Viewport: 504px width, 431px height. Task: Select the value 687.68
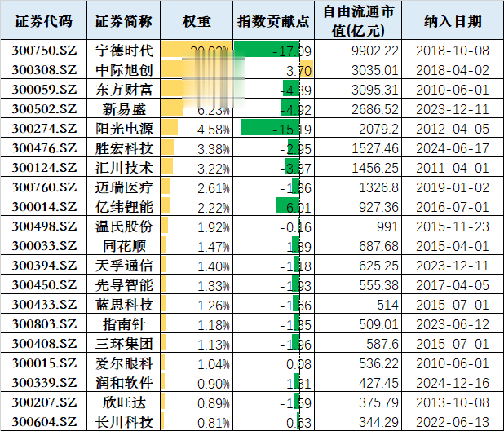click(x=378, y=246)
